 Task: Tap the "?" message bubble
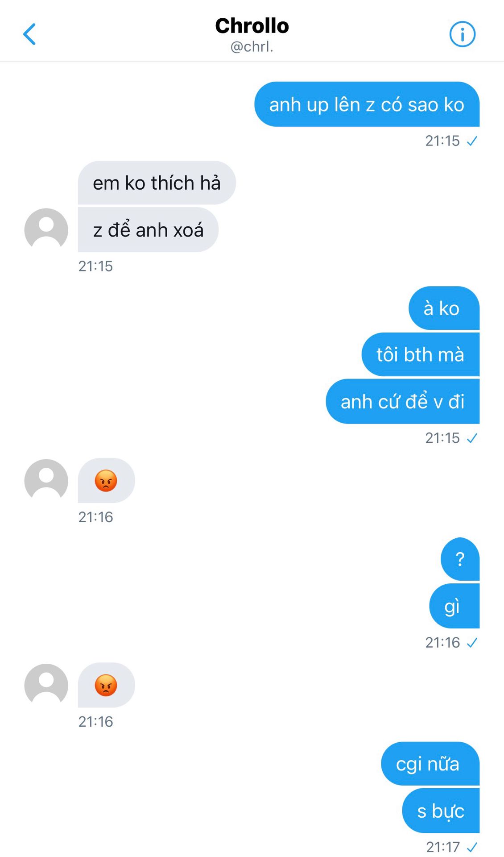[x=460, y=559]
